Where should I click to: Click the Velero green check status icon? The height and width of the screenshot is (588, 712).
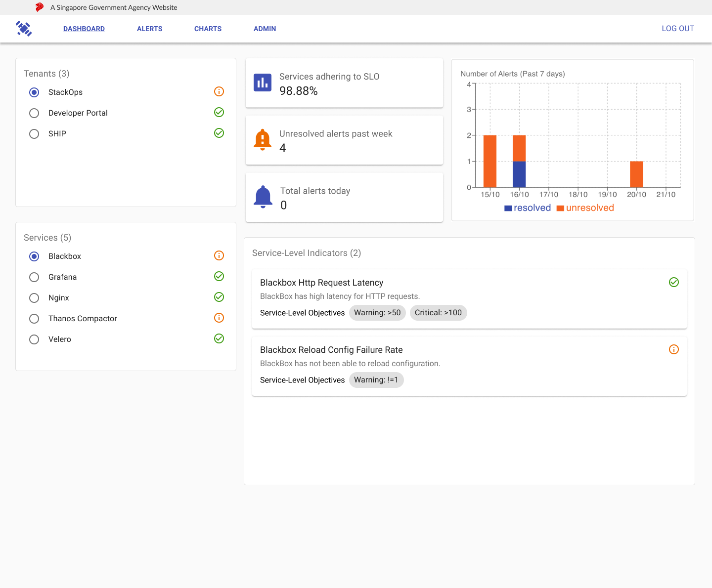point(219,338)
